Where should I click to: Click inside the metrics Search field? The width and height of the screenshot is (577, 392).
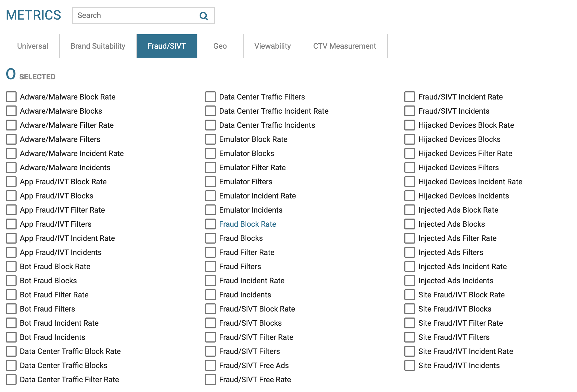(x=136, y=15)
